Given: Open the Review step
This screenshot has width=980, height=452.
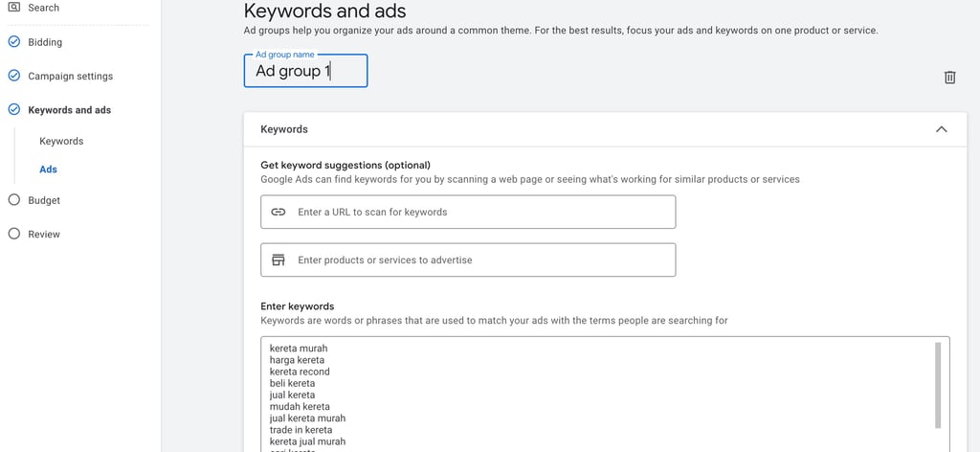Looking at the screenshot, I should tap(44, 234).
